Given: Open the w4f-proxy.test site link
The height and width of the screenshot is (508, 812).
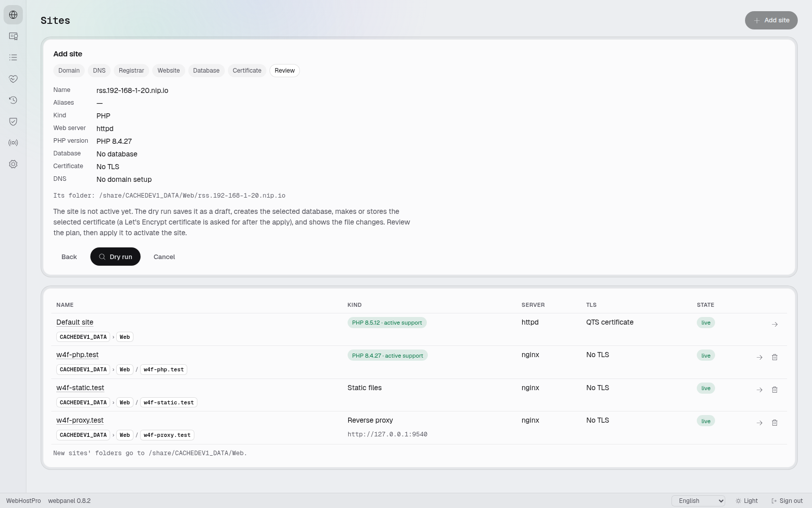Looking at the screenshot, I should [80, 420].
